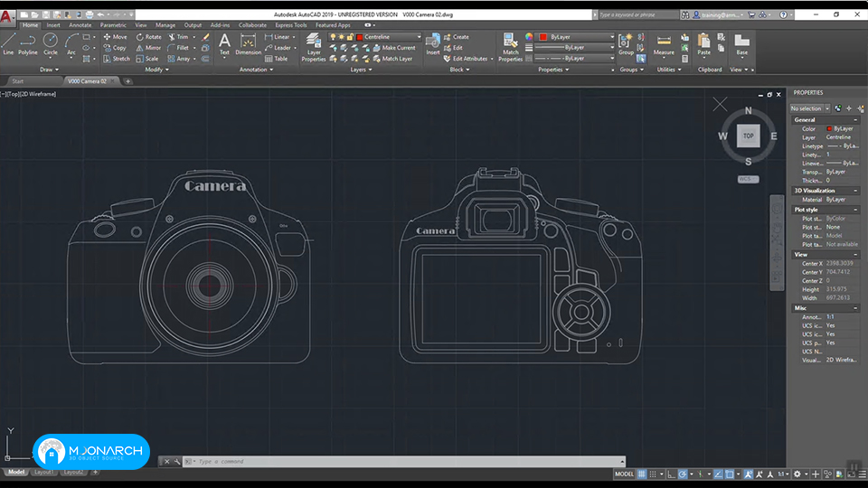Switch to the Start file tab
Image resolution: width=868 pixels, height=488 pixels.
click(x=18, y=81)
